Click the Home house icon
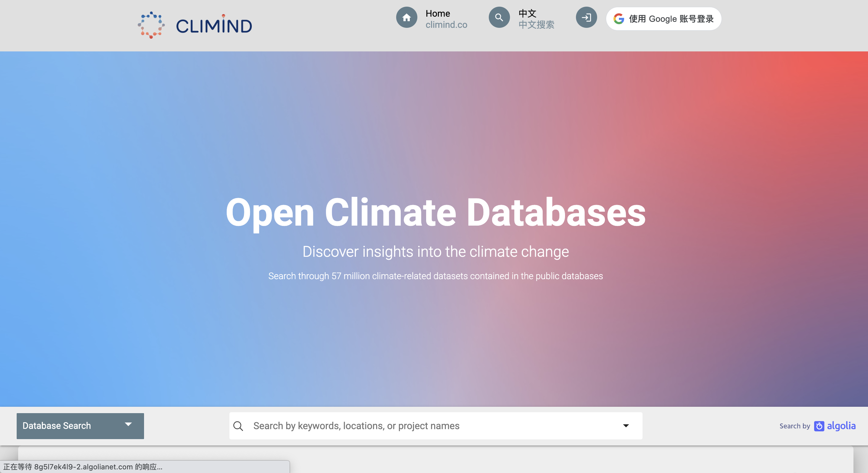This screenshot has height=473, width=868. coord(406,17)
